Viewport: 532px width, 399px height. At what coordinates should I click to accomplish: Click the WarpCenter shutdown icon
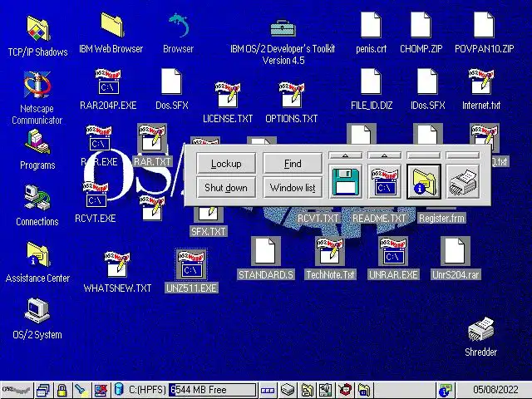pyautogui.click(x=101, y=390)
